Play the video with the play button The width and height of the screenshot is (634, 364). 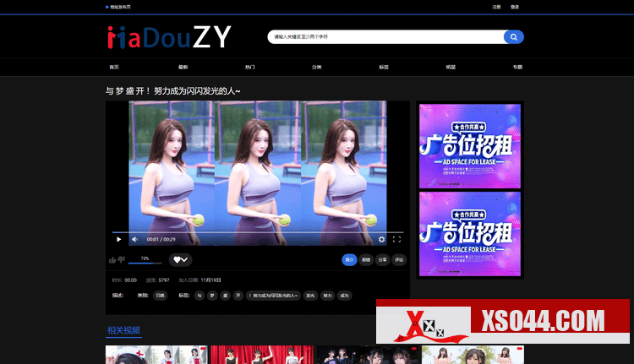118,239
